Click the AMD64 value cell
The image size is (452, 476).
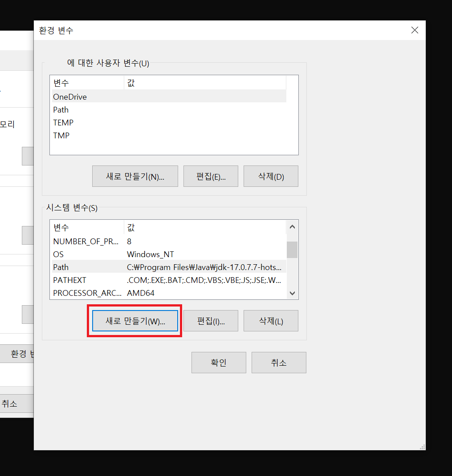coord(141,293)
